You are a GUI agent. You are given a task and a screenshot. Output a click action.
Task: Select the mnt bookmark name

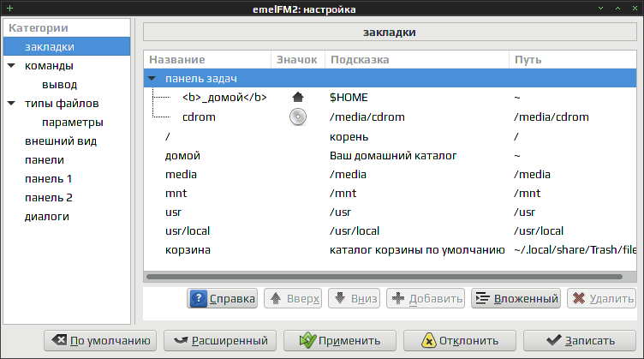click(176, 194)
